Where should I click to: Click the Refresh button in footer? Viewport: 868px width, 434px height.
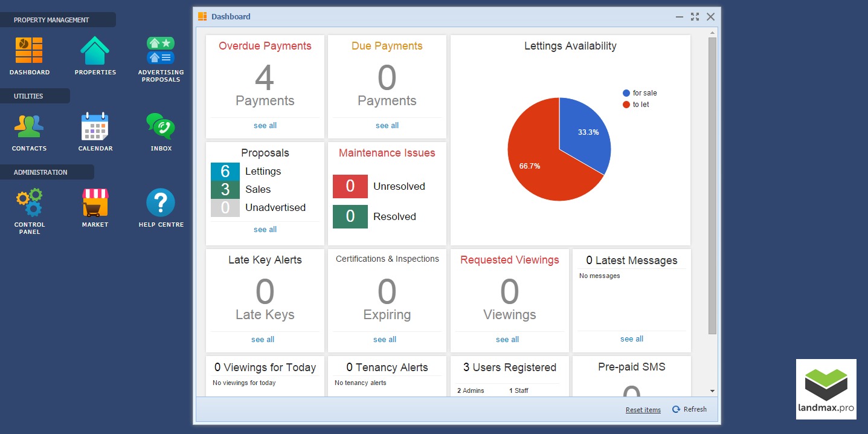tap(689, 409)
